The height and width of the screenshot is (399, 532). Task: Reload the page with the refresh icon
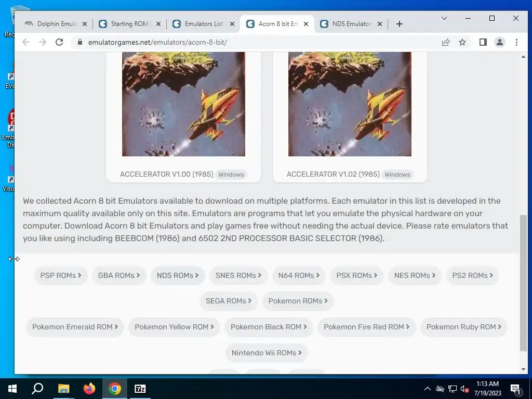pyautogui.click(x=59, y=42)
